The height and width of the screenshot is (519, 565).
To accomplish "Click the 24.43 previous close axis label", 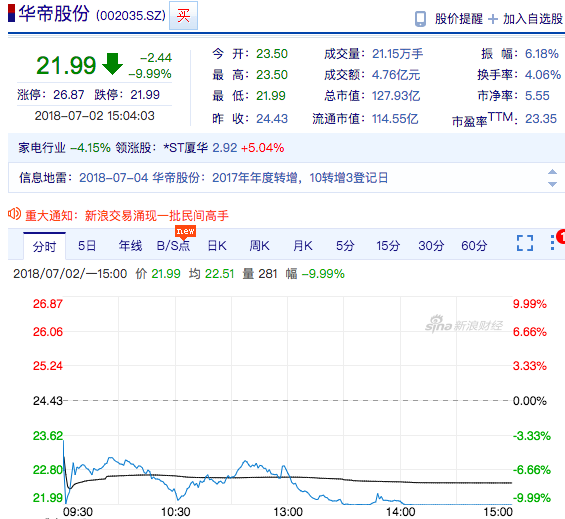I will click(x=48, y=401).
